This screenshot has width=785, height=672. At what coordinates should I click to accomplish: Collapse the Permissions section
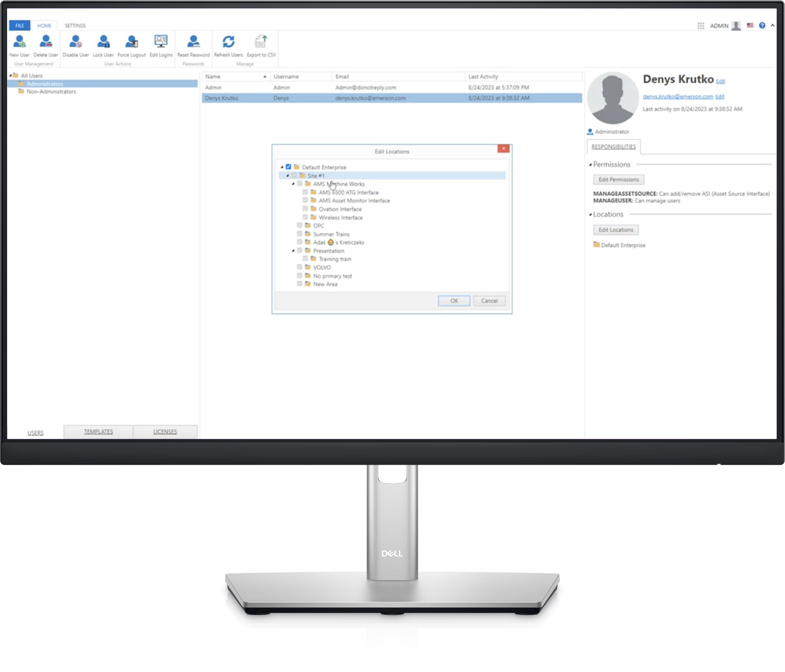point(590,164)
